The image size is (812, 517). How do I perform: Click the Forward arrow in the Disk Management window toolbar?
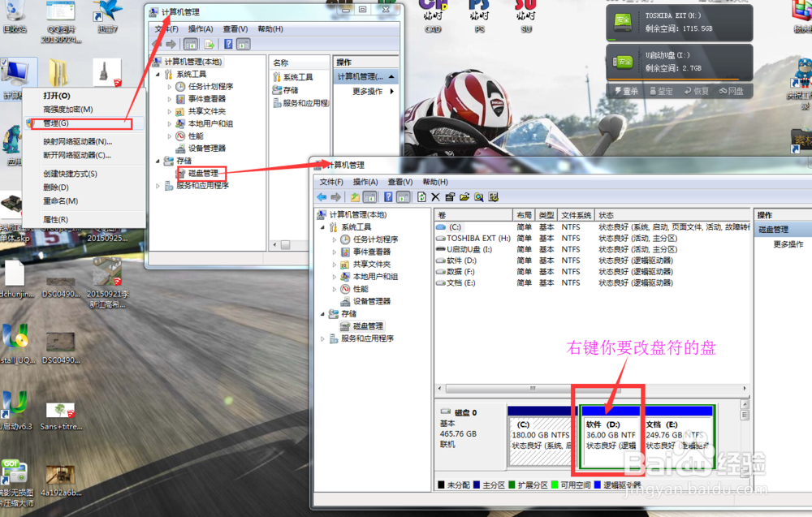(336, 197)
